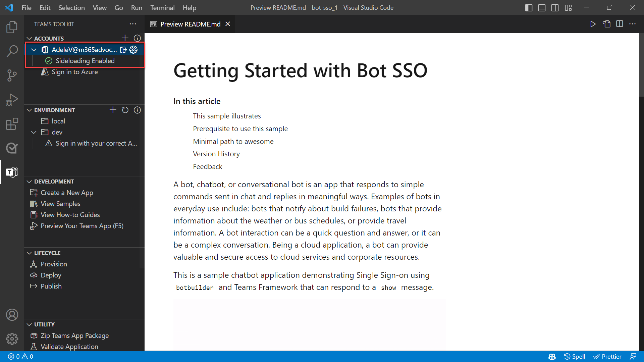Open errors and warnings count in status bar
The width and height of the screenshot is (644, 362).
(21, 356)
